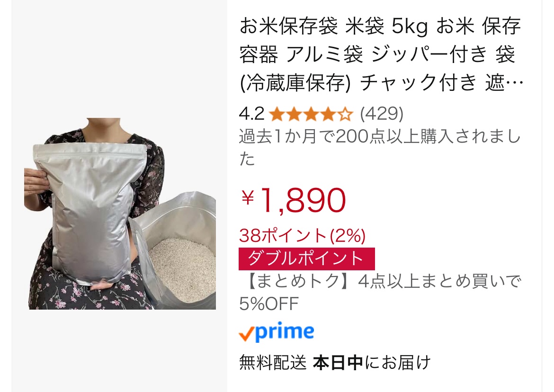Click the product title お米保存袋 米袋 5kg
The height and width of the screenshot is (392, 554).
tap(381, 54)
